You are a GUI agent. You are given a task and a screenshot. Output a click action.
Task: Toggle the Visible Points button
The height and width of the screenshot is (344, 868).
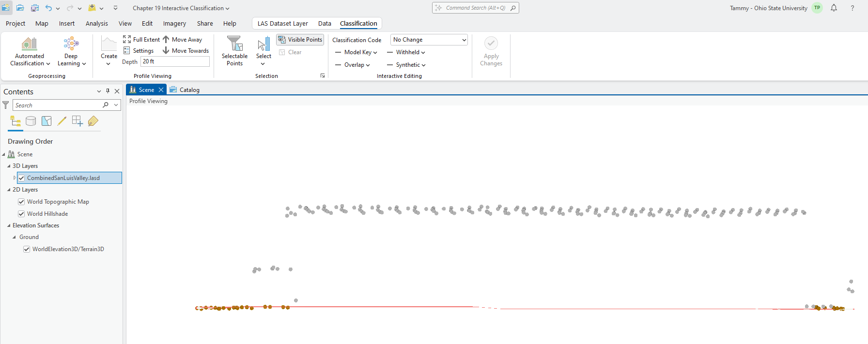coord(300,40)
